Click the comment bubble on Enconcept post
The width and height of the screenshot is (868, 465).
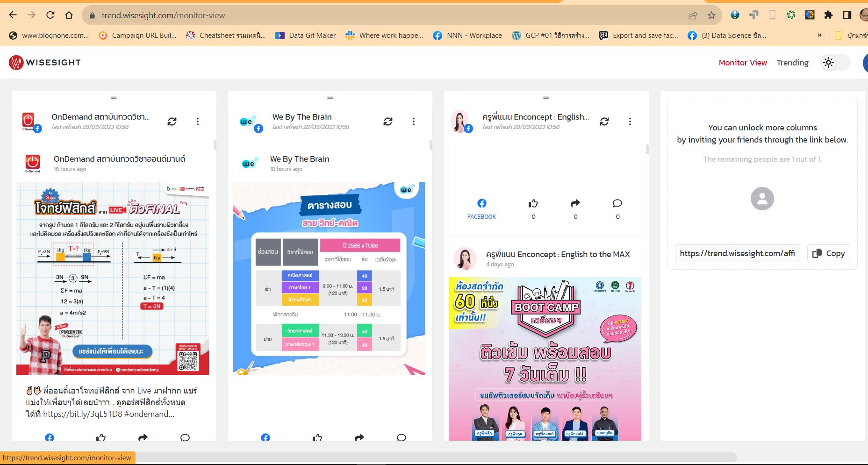[x=617, y=203]
